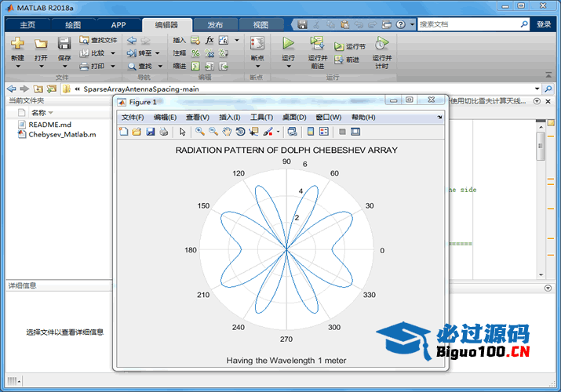Expand the 断点 (Breakpoints) dropdown
This screenshot has height=392, width=561.
tap(257, 67)
